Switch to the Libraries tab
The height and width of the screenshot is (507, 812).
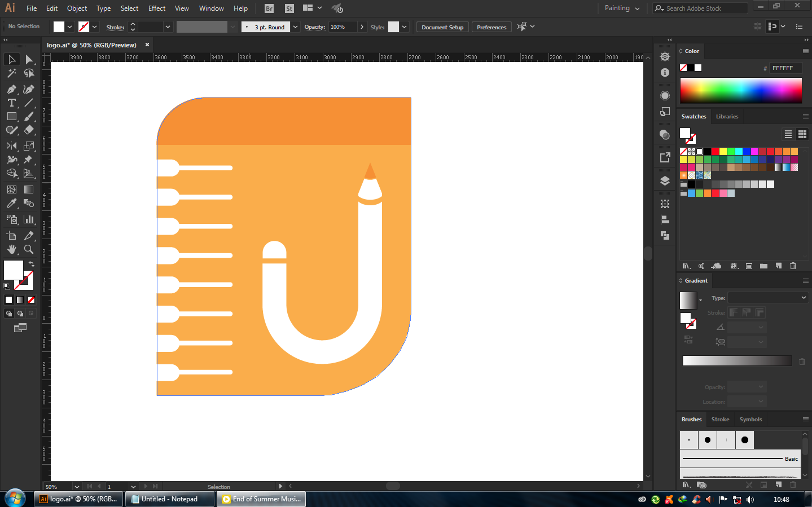coord(727,117)
